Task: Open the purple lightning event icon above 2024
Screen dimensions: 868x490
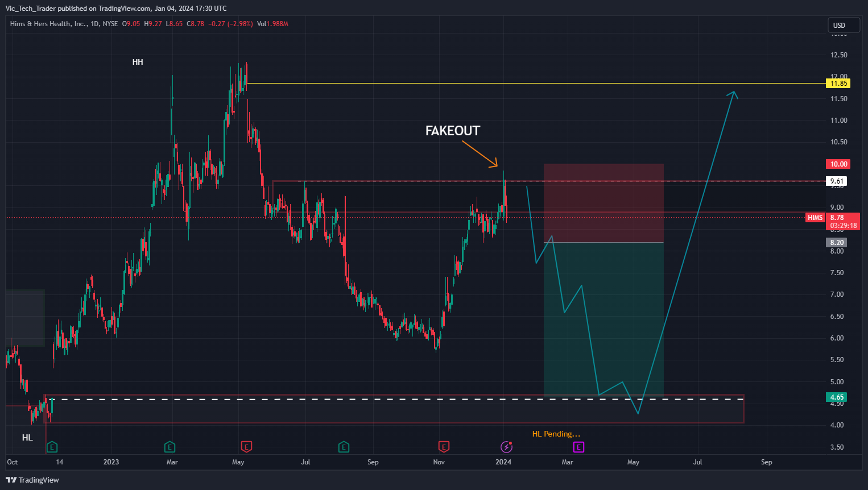Action: [506, 447]
